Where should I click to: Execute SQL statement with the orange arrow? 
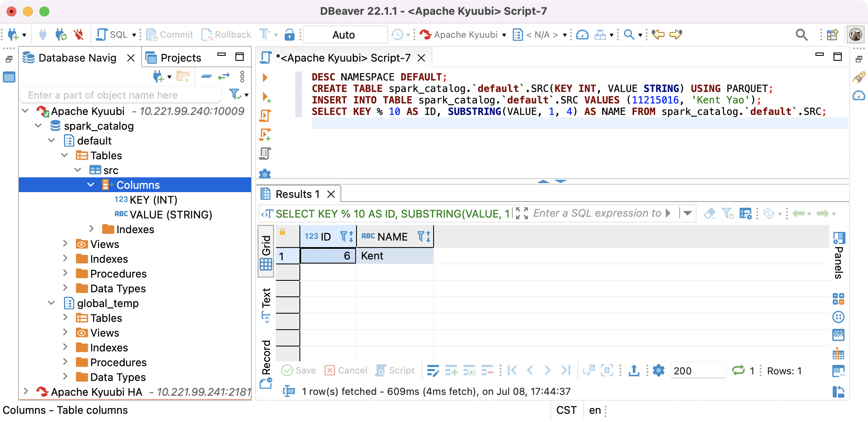(x=265, y=77)
